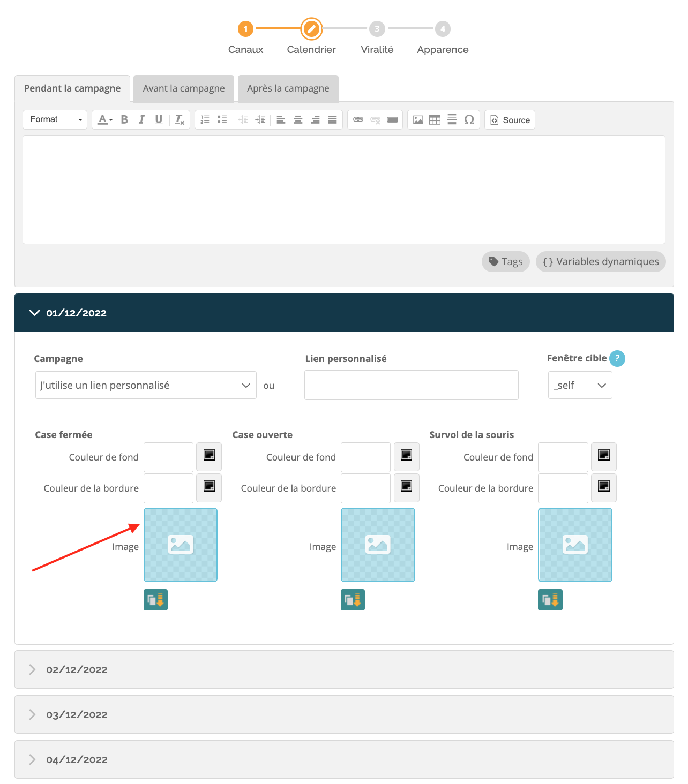Click the insert link icon
The image size is (688, 784).
point(358,119)
